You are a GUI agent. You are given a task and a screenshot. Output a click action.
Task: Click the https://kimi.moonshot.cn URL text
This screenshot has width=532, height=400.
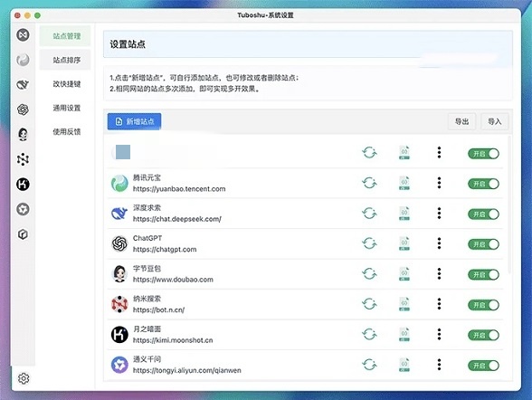(x=173, y=340)
